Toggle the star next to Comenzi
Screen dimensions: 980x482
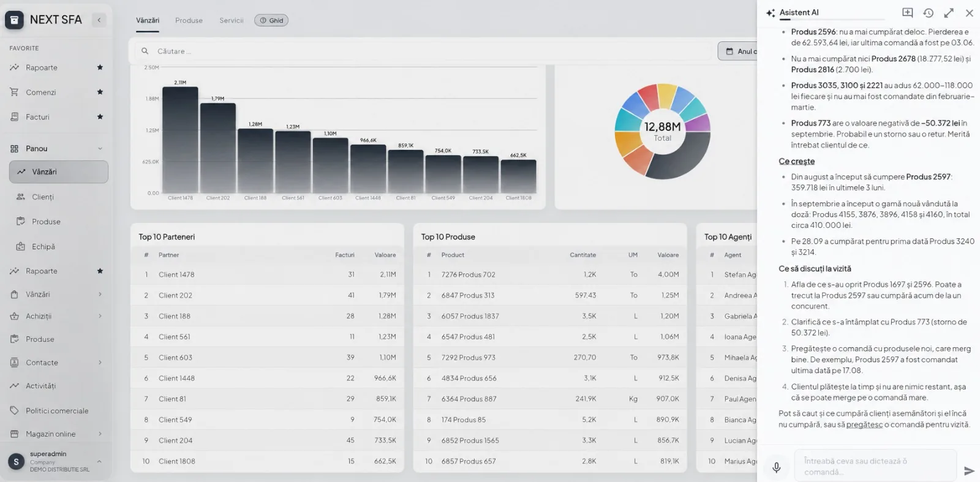pyautogui.click(x=100, y=92)
